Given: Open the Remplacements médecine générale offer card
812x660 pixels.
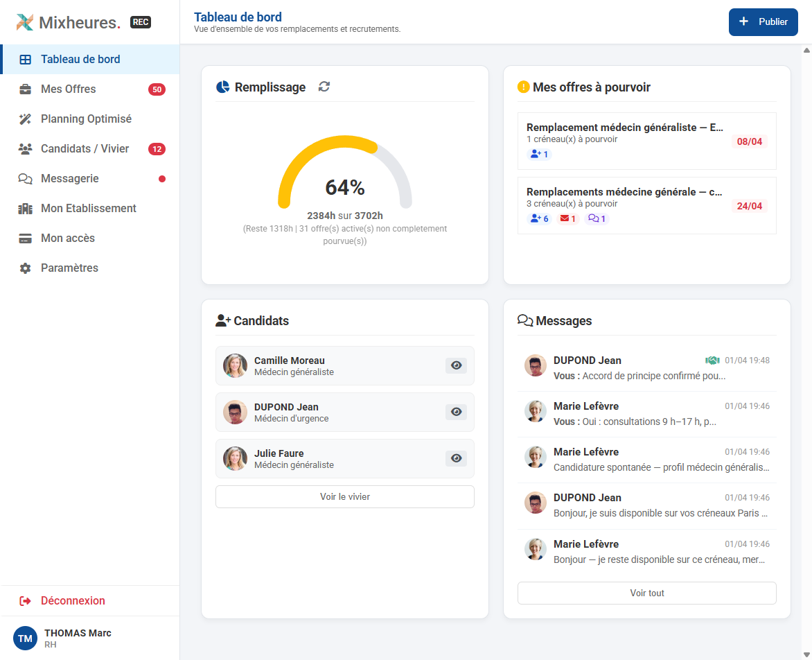Looking at the screenshot, I should coord(647,206).
